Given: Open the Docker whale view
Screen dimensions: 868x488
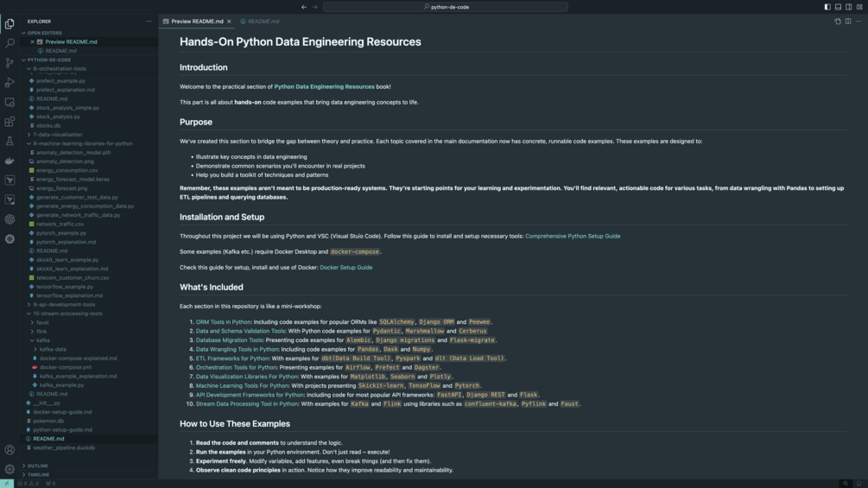Looking at the screenshot, I should point(10,161).
